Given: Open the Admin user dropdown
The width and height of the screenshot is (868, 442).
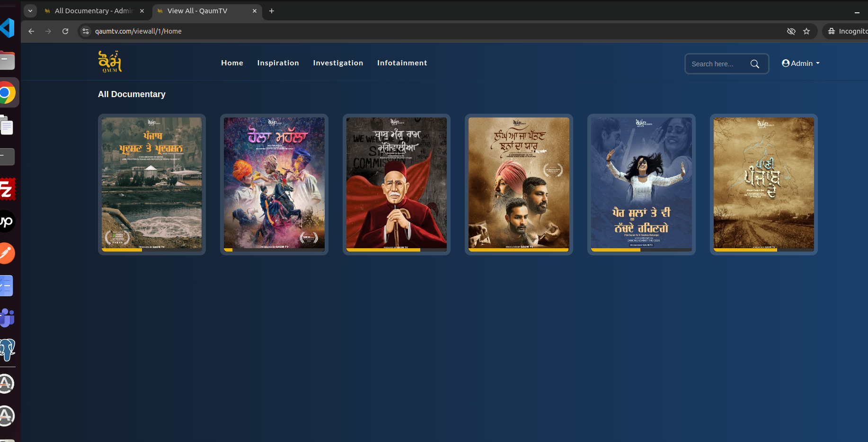Looking at the screenshot, I should point(801,63).
